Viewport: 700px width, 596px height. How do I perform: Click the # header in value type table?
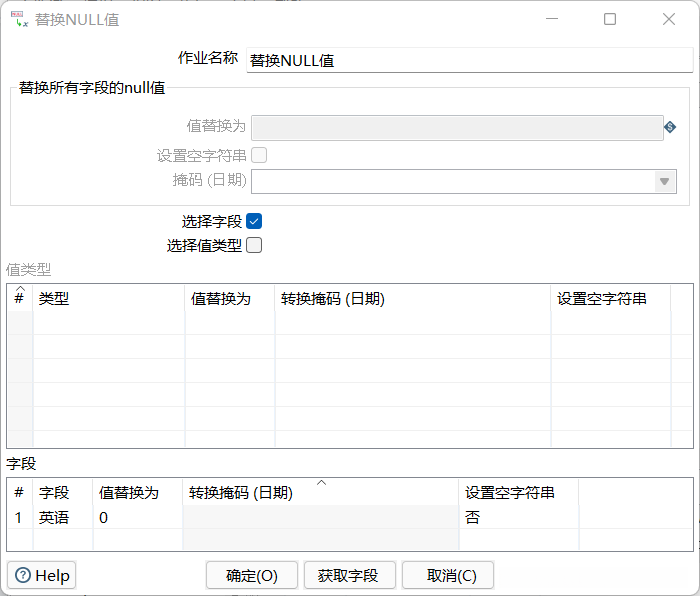[x=20, y=298]
